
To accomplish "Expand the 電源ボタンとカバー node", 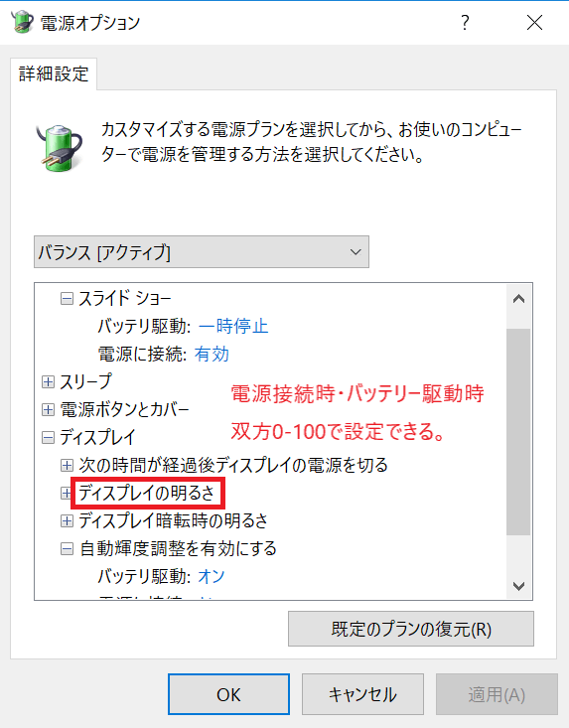I will [x=48, y=409].
